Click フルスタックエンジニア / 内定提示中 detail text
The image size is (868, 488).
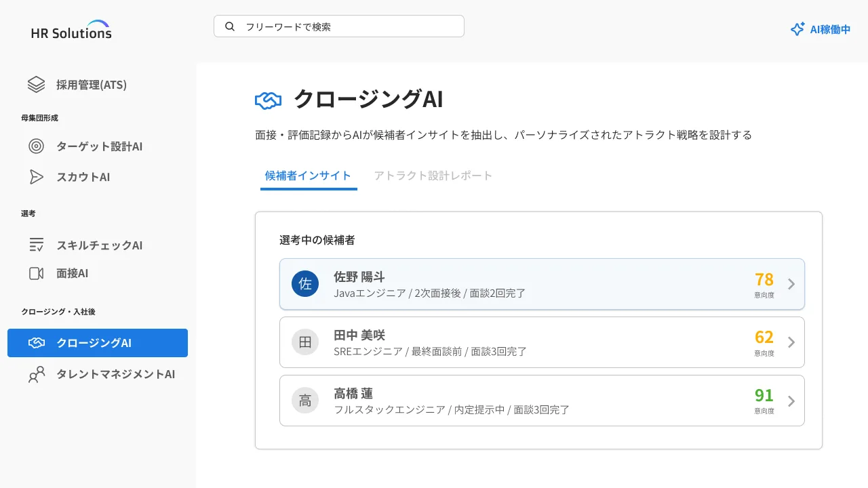pyautogui.click(x=452, y=410)
